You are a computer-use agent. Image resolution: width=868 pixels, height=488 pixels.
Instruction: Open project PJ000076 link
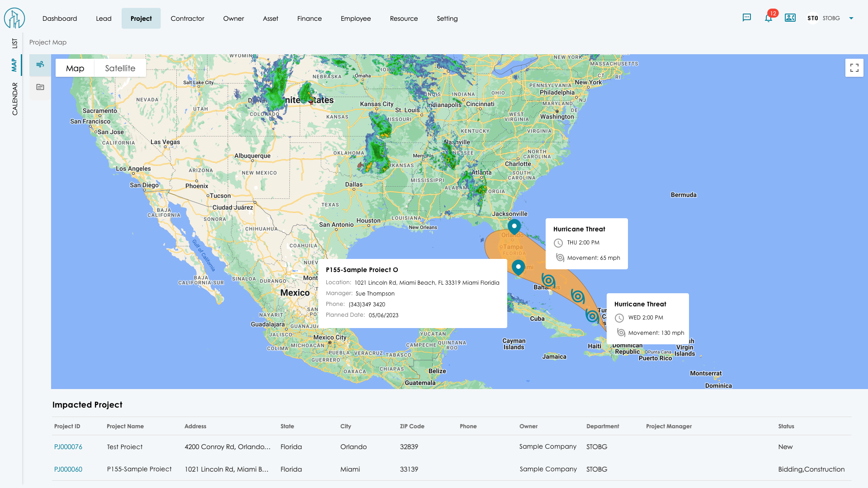tap(68, 447)
